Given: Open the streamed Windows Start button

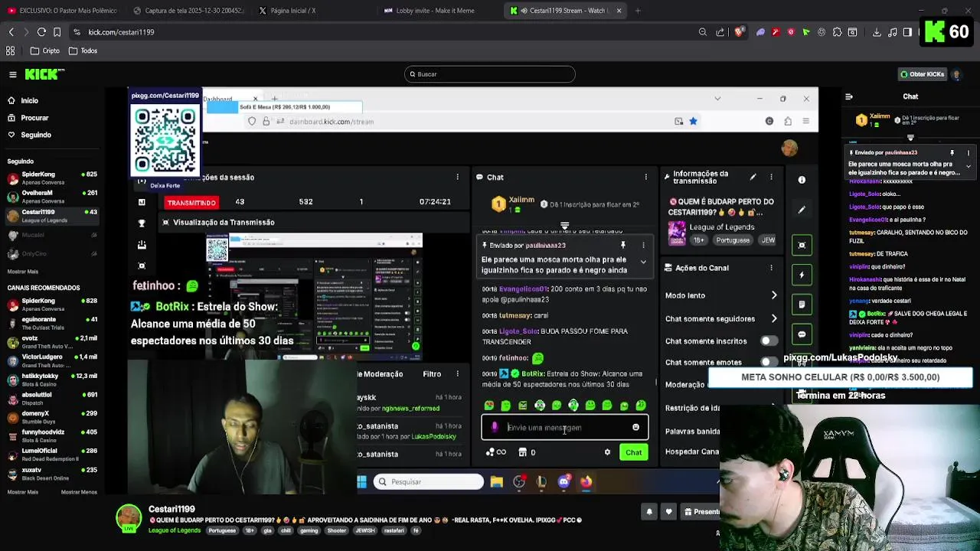Looking at the screenshot, I should pos(361,481).
